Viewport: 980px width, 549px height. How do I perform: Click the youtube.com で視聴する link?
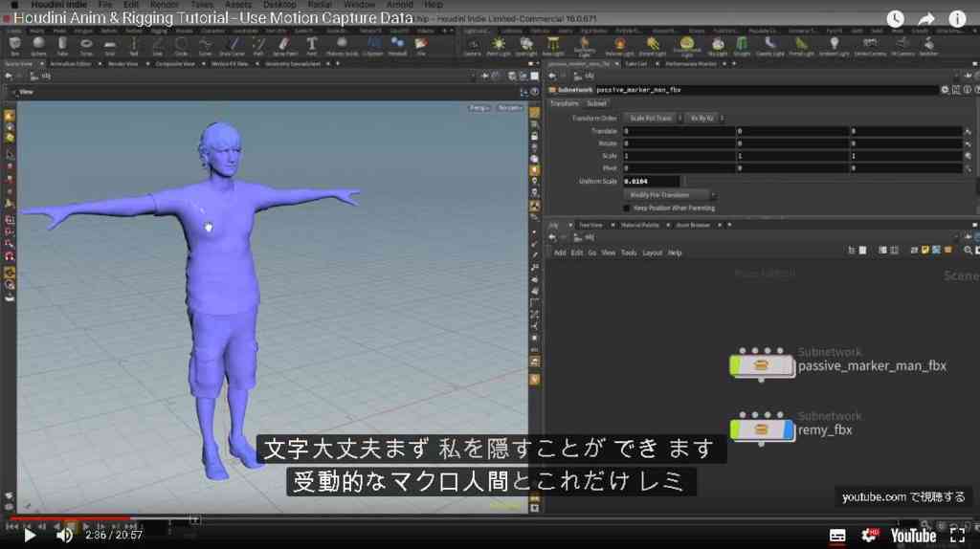(903, 497)
